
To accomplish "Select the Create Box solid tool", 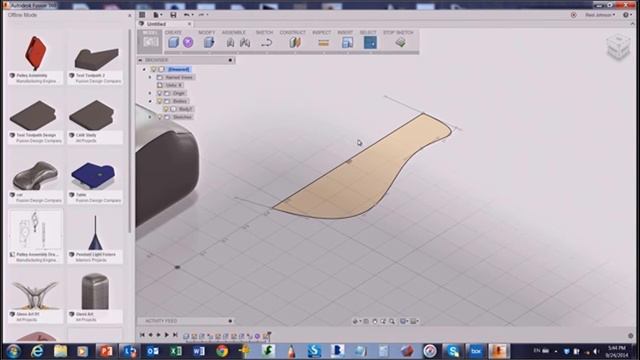I will tap(173, 42).
